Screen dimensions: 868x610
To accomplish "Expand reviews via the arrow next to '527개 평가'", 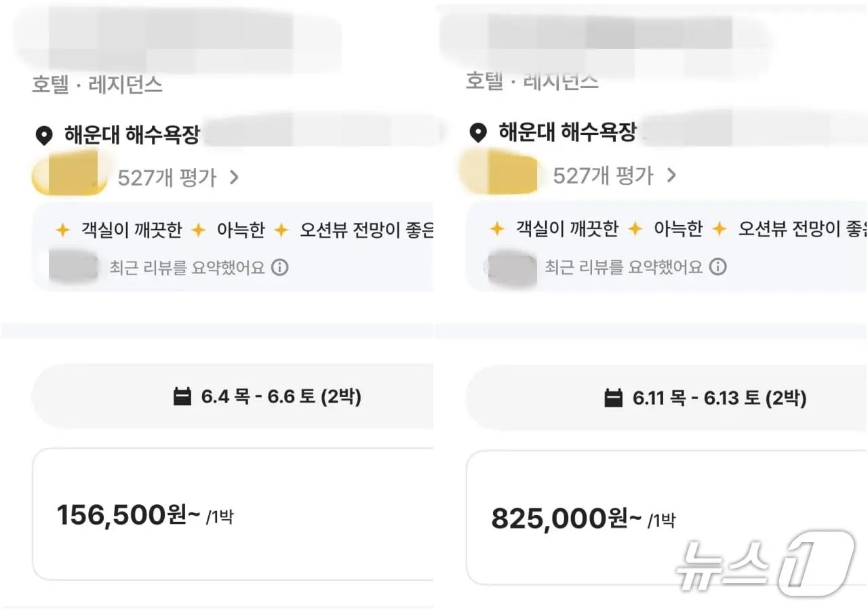I will tap(234, 178).
